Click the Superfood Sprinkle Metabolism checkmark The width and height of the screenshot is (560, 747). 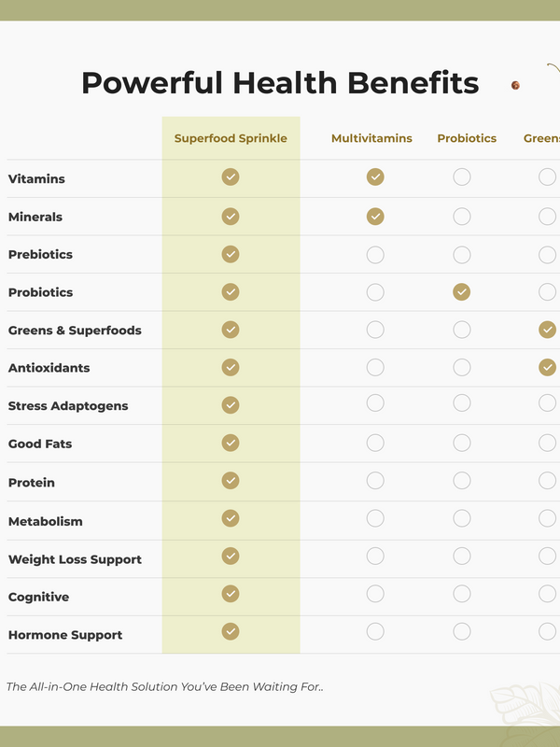pos(231,518)
